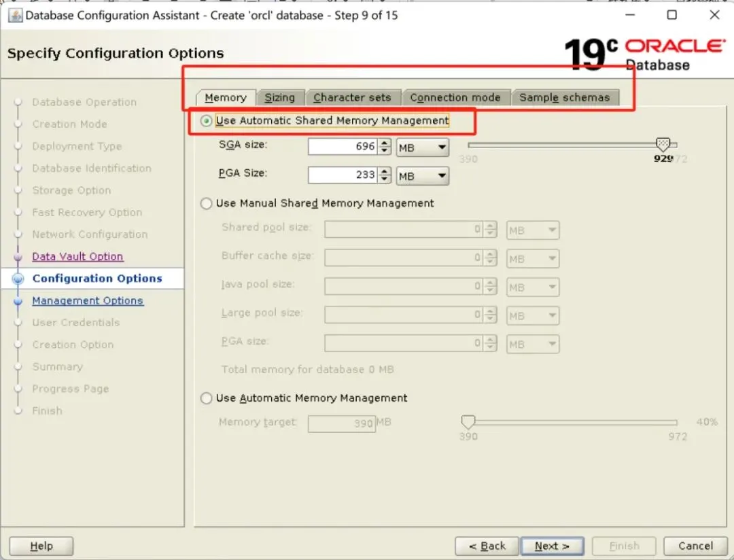Open manual PGA size unit dropdown
Screen dimensions: 734x560
pos(533,344)
